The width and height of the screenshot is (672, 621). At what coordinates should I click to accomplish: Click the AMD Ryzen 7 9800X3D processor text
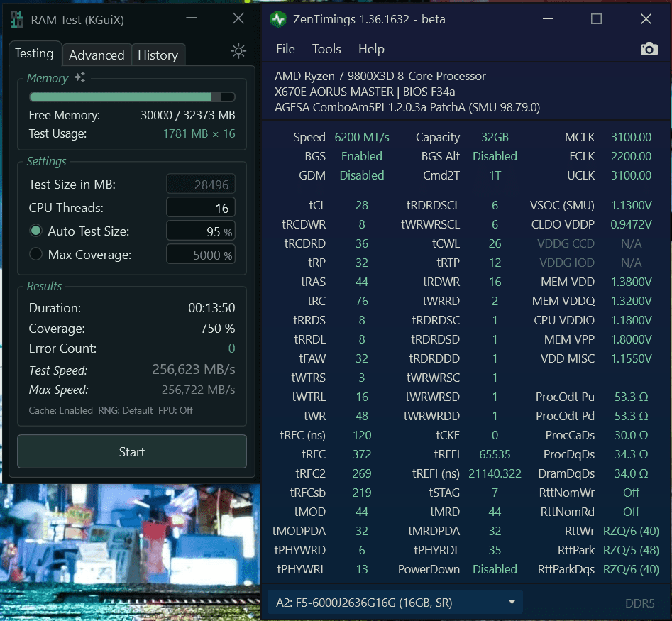pos(380,76)
